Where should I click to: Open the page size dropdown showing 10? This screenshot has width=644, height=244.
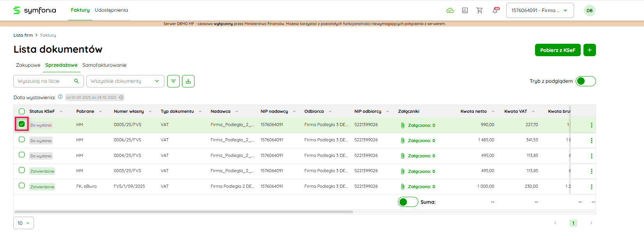(23, 223)
